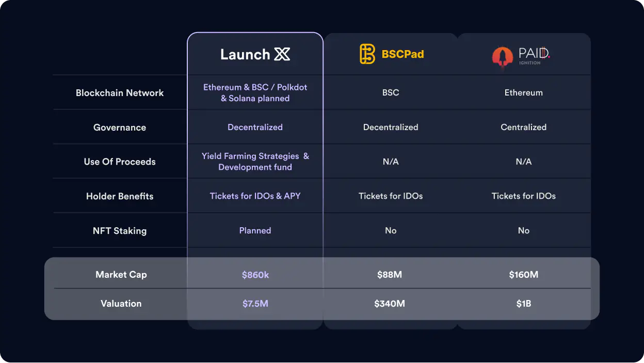Select the Market Cap row label
Image resolution: width=644 pixels, height=363 pixels.
pyautogui.click(x=121, y=275)
